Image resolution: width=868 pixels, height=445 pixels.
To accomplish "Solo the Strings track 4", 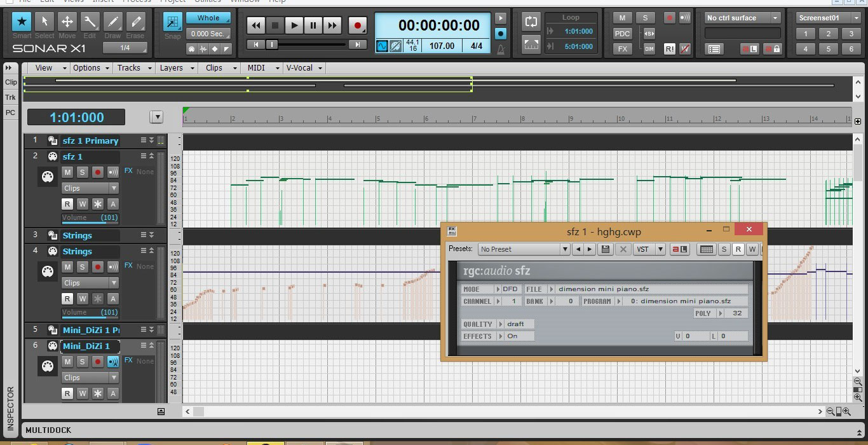I will (x=82, y=266).
